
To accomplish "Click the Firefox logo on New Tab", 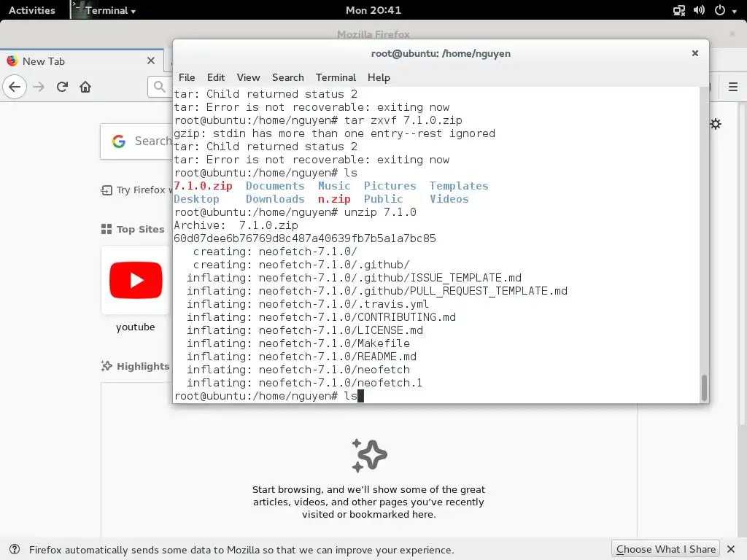I will 12,61.
